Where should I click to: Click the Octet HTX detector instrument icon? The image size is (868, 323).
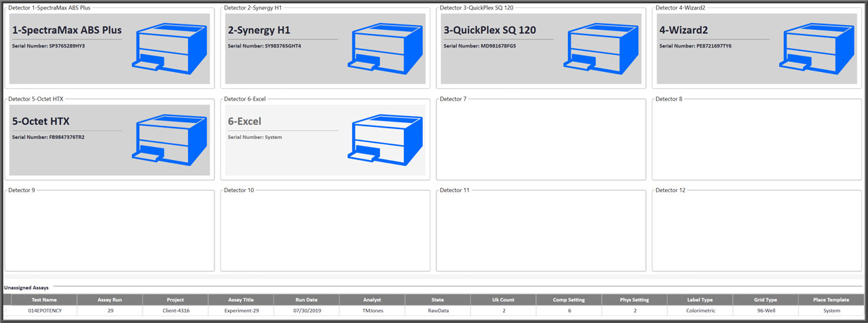[x=169, y=140]
